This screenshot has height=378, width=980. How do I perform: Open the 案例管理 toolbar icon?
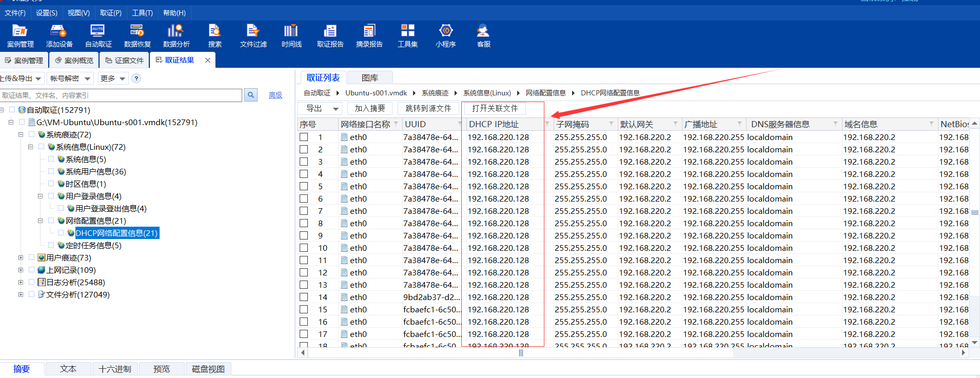pyautogui.click(x=20, y=36)
